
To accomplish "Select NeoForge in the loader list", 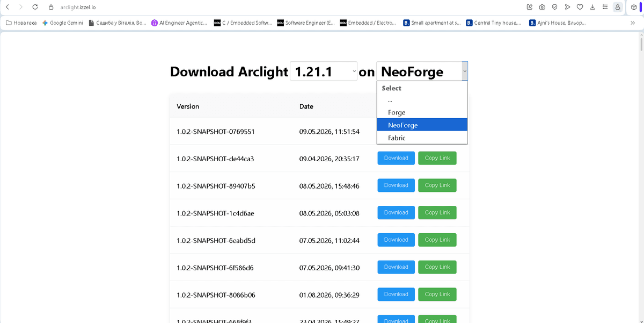I will 422,125.
